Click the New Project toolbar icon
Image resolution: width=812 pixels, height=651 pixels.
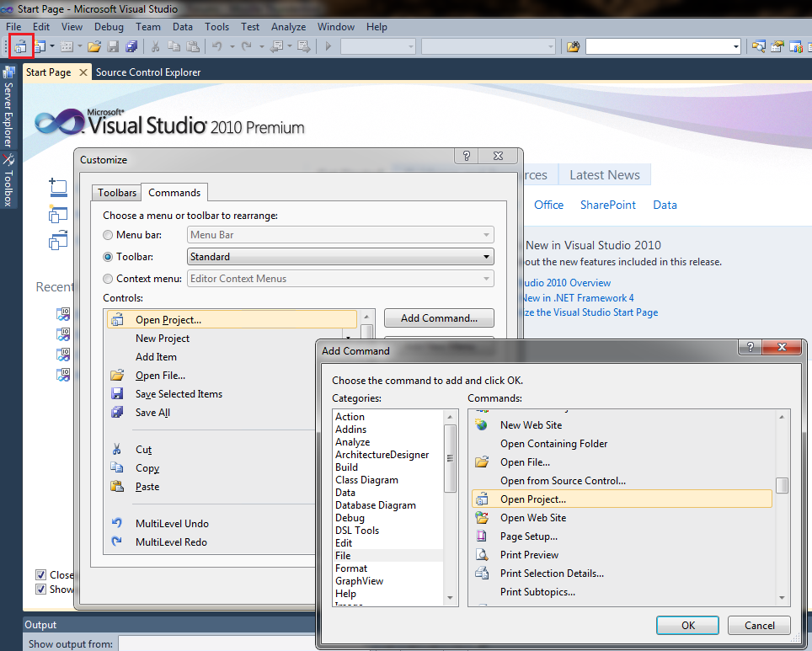40,46
